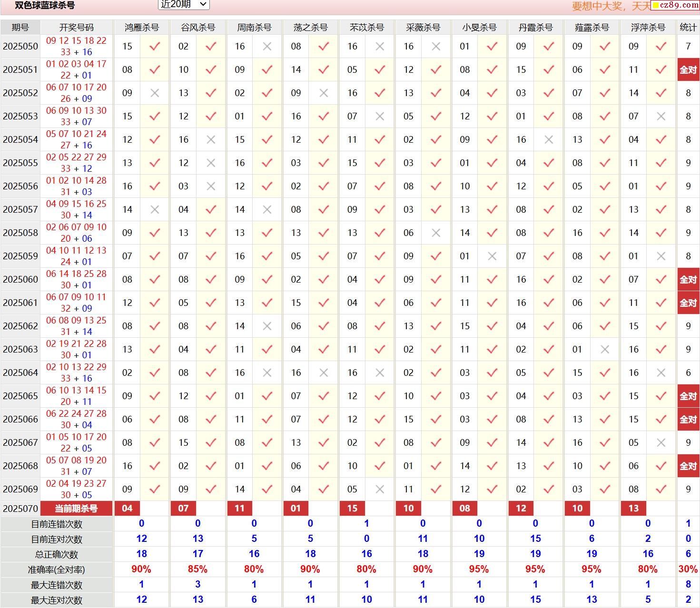This screenshot has height=608, width=700.
Task: Click the 全对 badge in row 2025060
Action: click(x=688, y=279)
